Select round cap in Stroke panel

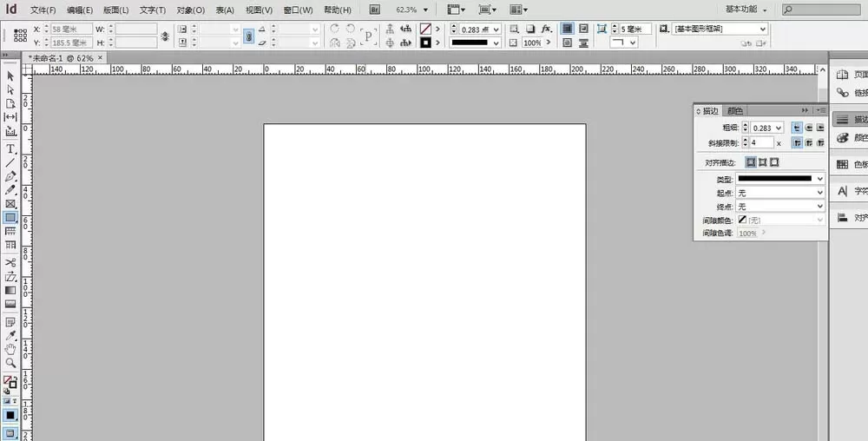[x=809, y=128]
